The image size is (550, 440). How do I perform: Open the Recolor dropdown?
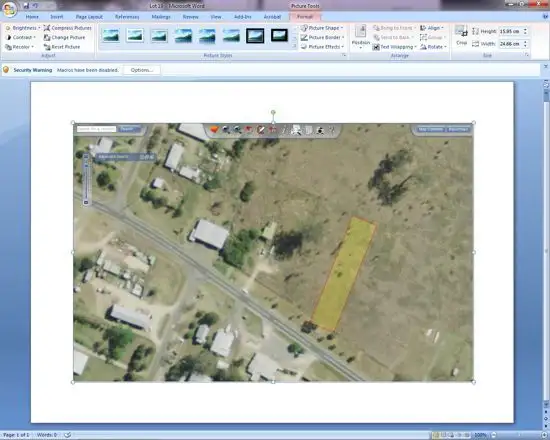[20, 47]
